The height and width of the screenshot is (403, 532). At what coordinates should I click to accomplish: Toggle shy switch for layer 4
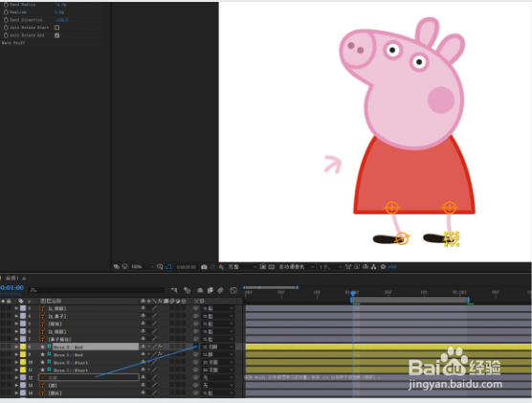(x=143, y=316)
